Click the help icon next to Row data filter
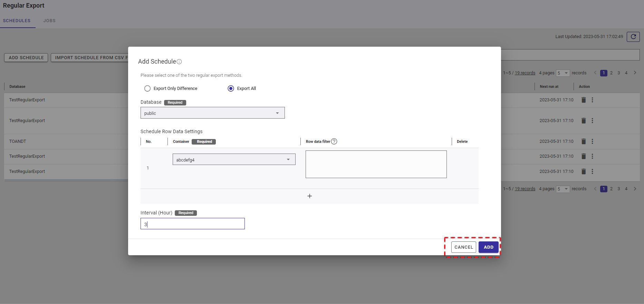Image resolution: width=644 pixels, height=304 pixels. point(334,141)
